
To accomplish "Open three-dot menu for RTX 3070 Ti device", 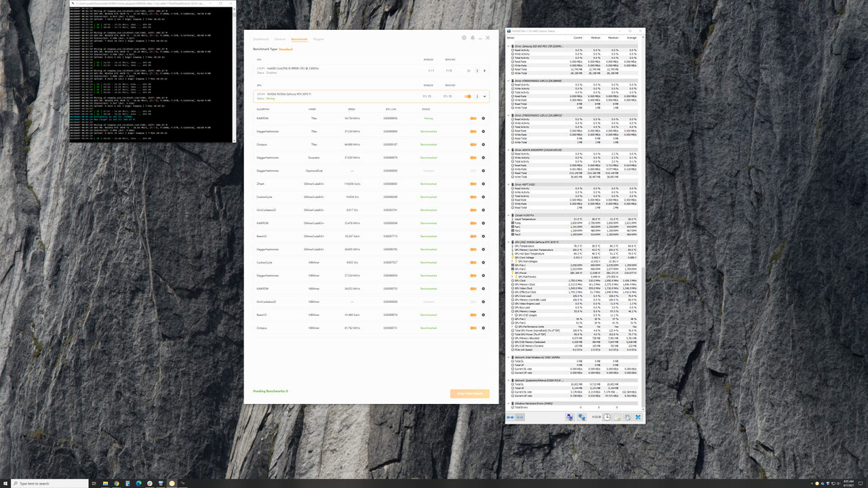I will tap(477, 96).
